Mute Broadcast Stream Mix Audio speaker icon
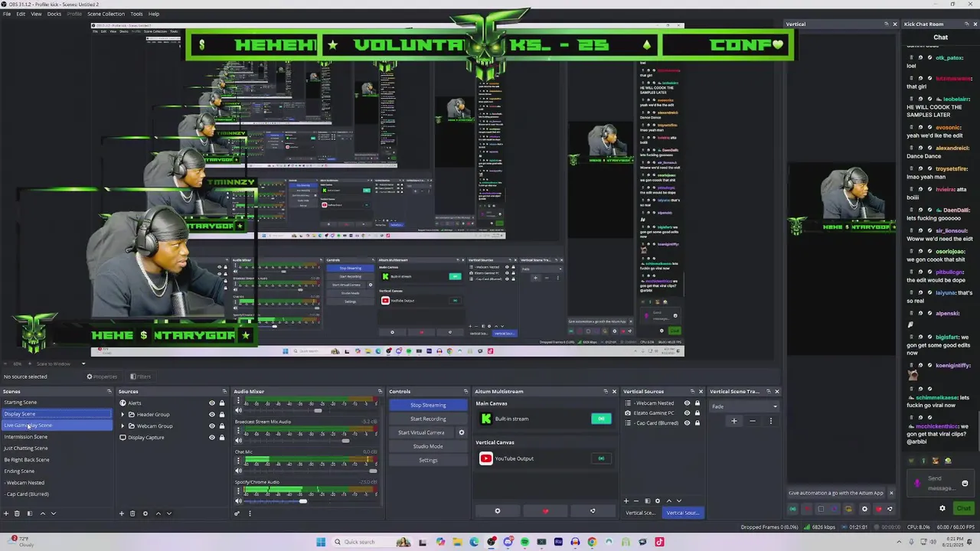This screenshot has height=551, width=980. tap(239, 440)
